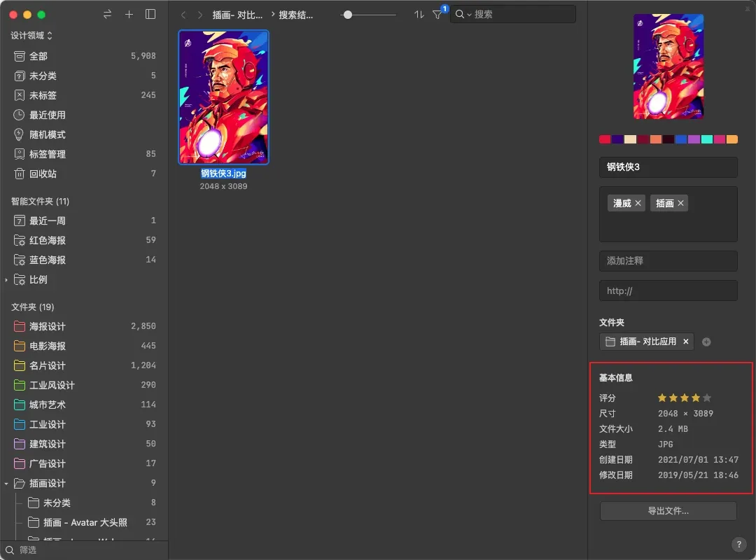Select 全部 in sidebar
756x560 pixels.
click(x=84, y=56)
